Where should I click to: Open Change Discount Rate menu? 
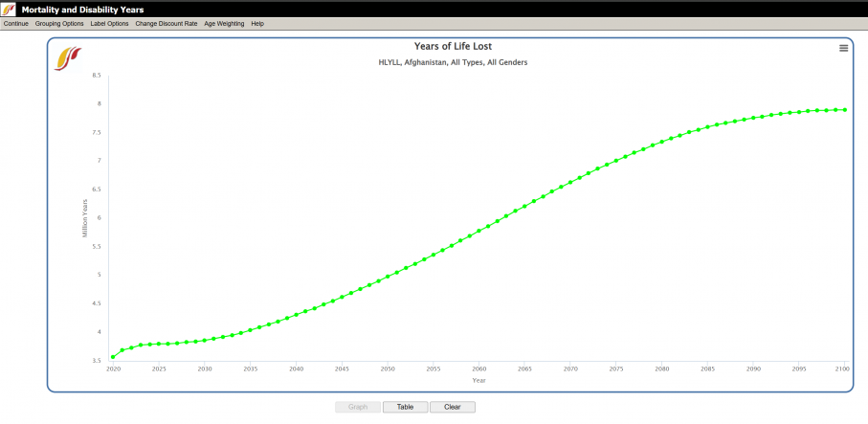[167, 23]
